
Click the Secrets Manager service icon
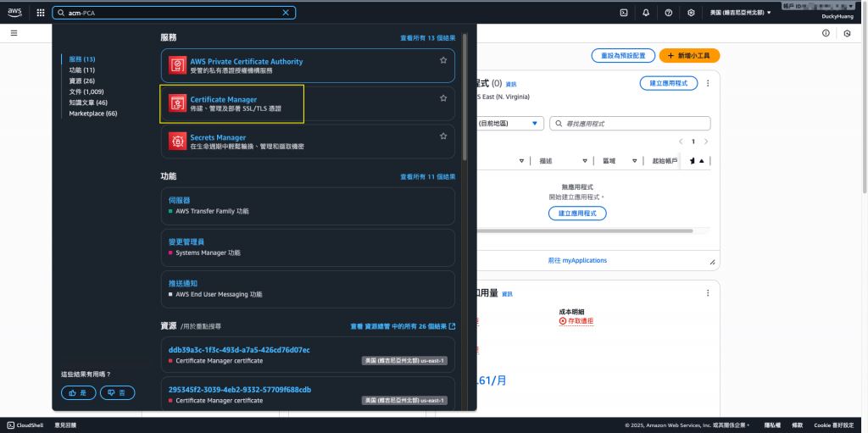[x=177, y=142]
